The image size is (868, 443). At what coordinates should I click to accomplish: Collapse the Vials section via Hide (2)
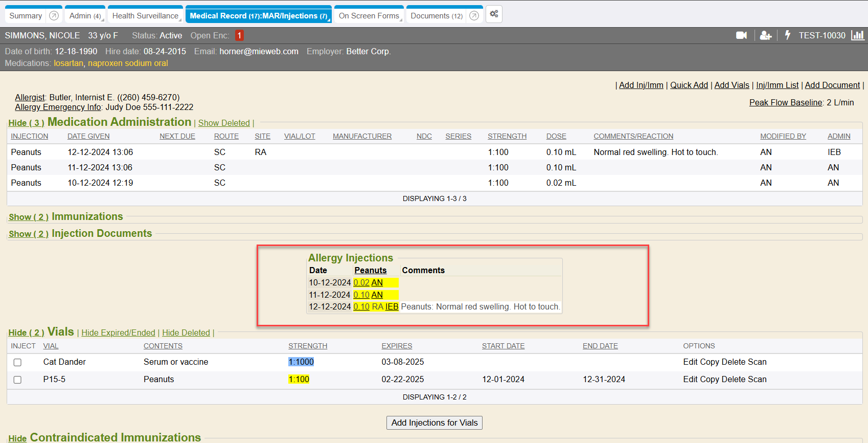[26, 333]
